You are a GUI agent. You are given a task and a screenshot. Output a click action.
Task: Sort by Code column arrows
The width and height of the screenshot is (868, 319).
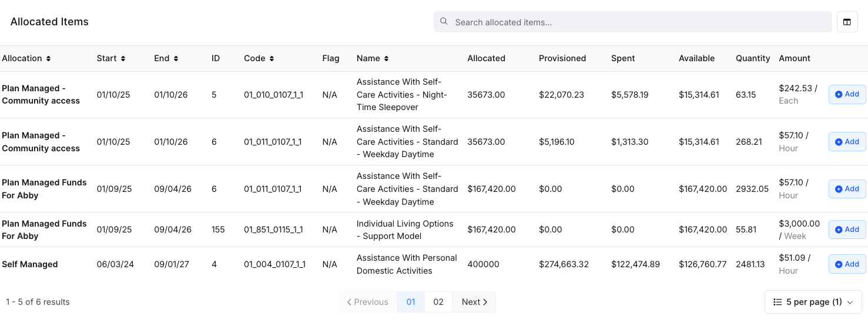pyautogui.click(x=272, y=59)
